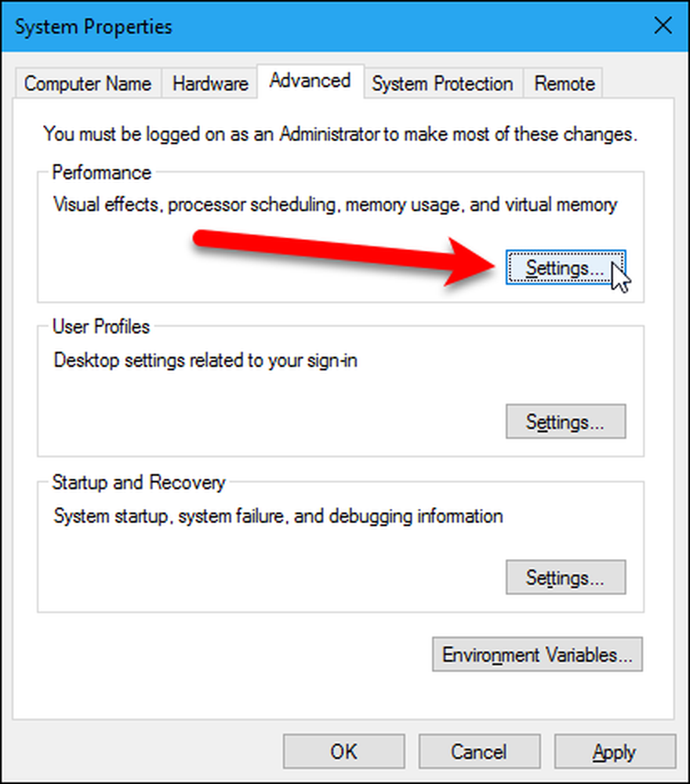Select the Advanced tab
Screen dimensions: 690x784
[x=310, y=81]
